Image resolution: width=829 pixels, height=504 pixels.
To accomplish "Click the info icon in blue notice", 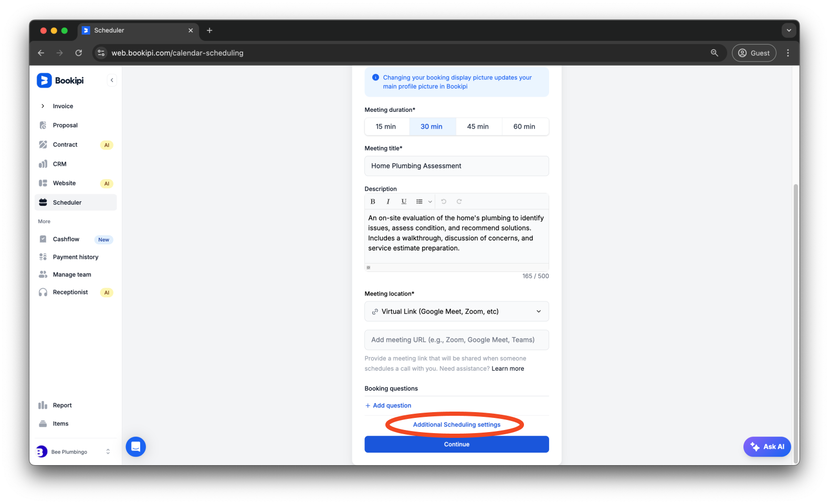I will click(375, 77).
